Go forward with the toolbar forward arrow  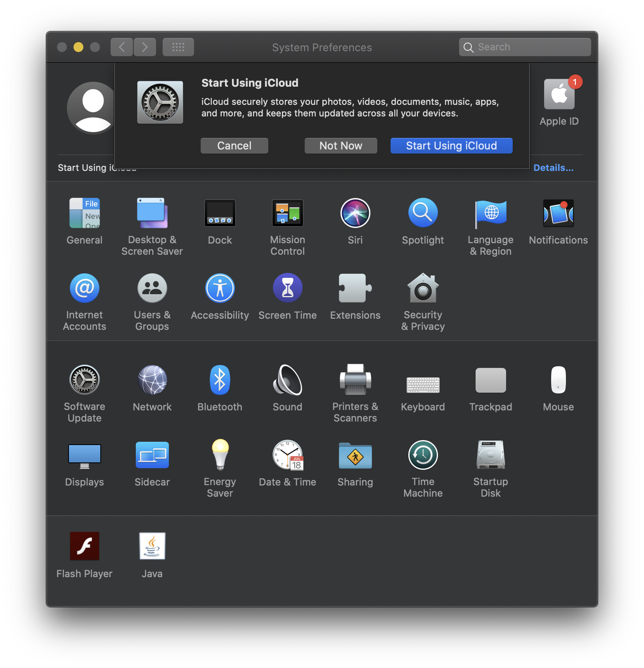(x=145, y=47)
